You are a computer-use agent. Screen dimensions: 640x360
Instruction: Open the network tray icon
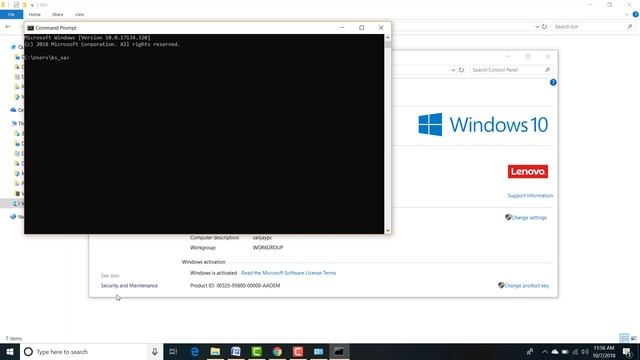click(x=575, y=351)
